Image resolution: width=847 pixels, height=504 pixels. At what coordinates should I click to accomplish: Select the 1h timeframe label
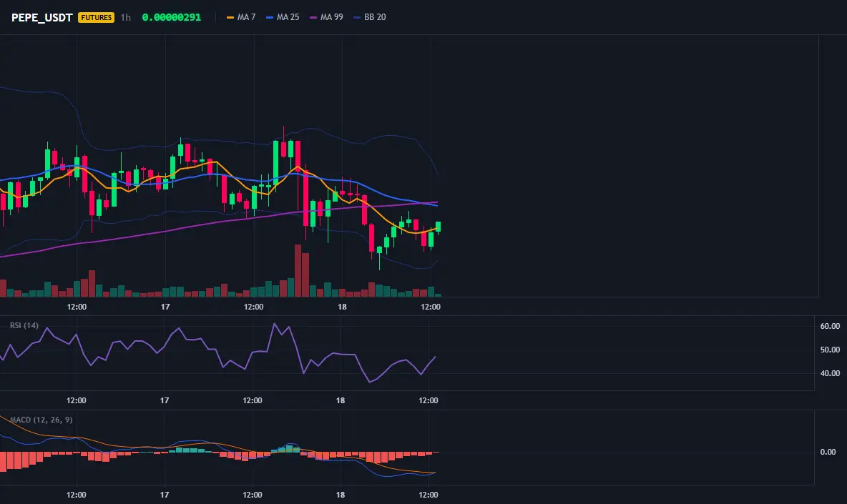pos(125,17)
